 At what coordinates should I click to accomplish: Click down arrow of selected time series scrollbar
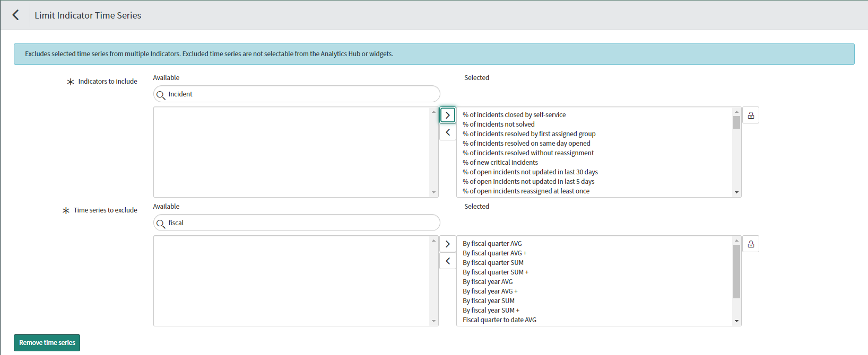tap(736, 321)
